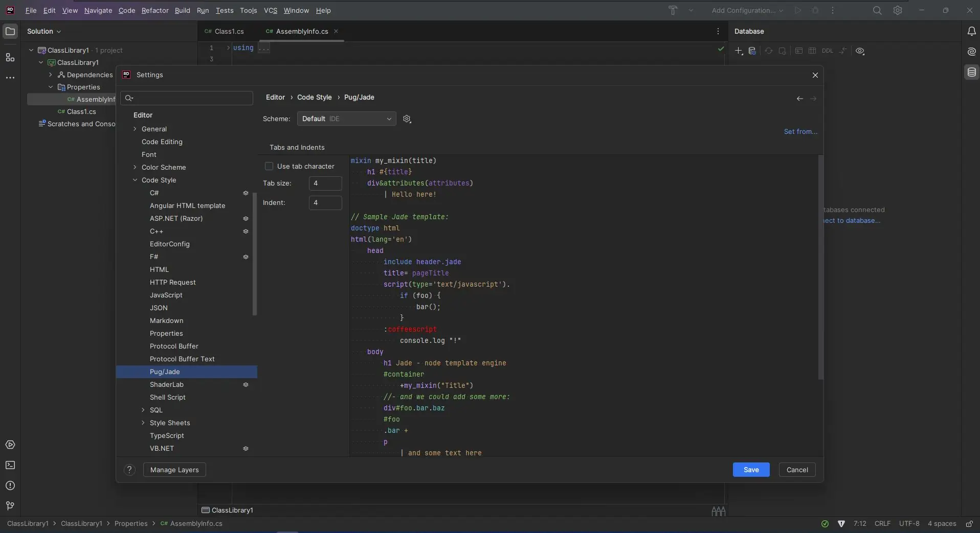Open the Git tool window icon
Screen dimensions: 980x533
[10, 506]
